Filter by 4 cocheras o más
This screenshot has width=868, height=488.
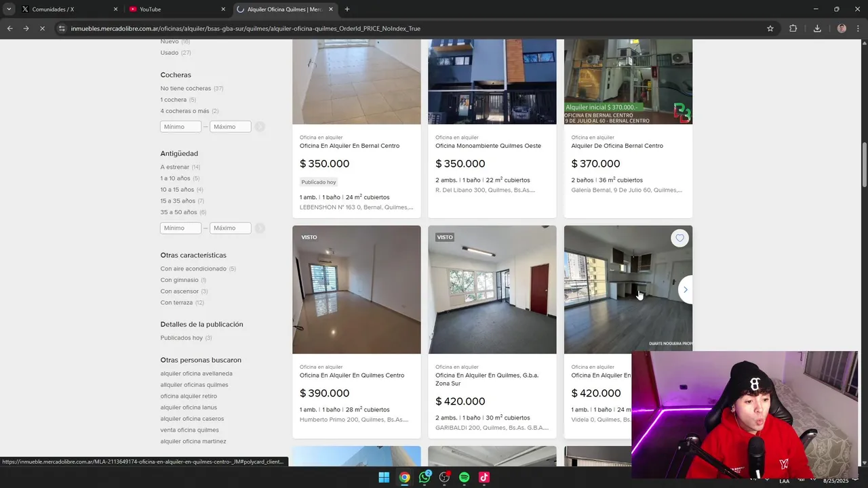pos(190,111)
